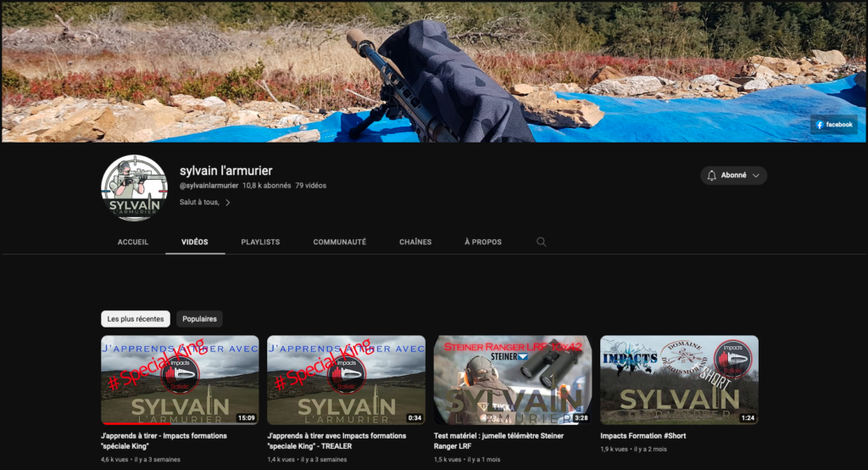Click title 'Impacts Formation #Short'
868x470 pixels.
[x=643, y=435]
